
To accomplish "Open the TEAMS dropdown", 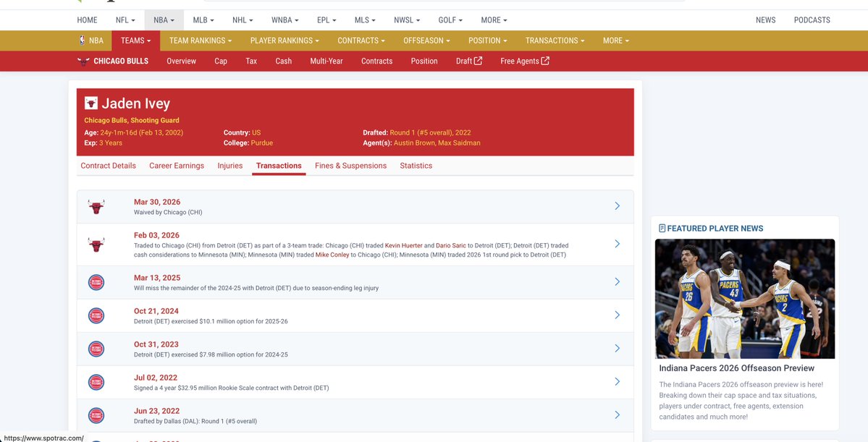I will (135, 41).
